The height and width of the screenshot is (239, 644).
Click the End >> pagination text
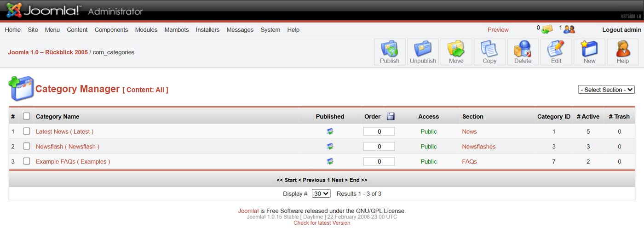[x=358, y=180]
